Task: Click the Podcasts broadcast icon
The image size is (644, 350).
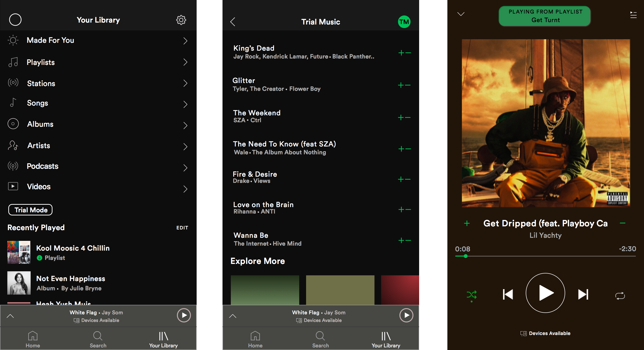Action: coord(13,166)
